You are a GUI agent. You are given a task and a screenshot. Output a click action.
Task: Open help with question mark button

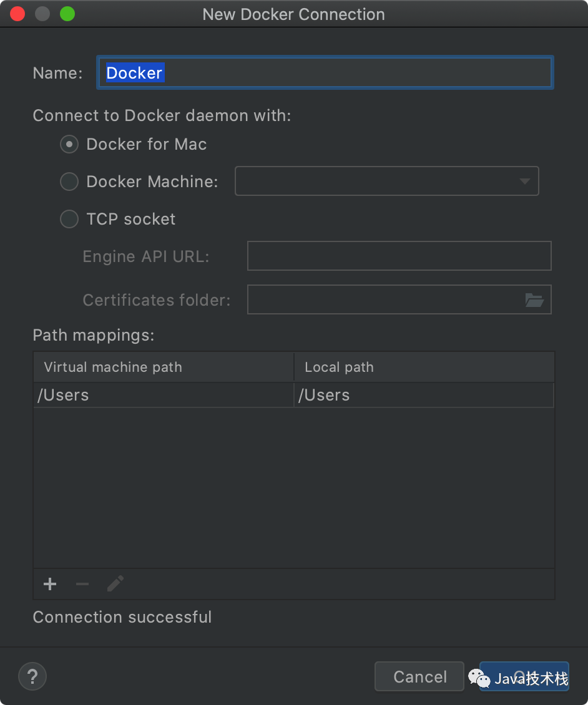tap(32, 676)
